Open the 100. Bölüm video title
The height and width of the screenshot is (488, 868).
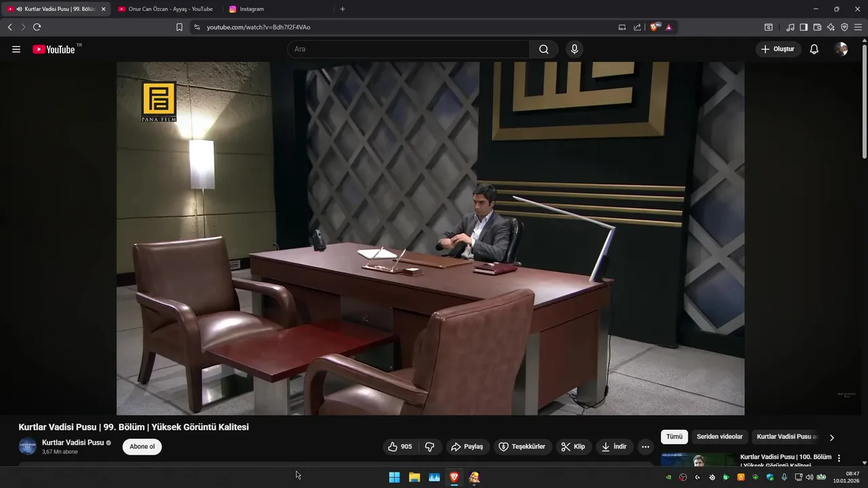click(786, 461)
